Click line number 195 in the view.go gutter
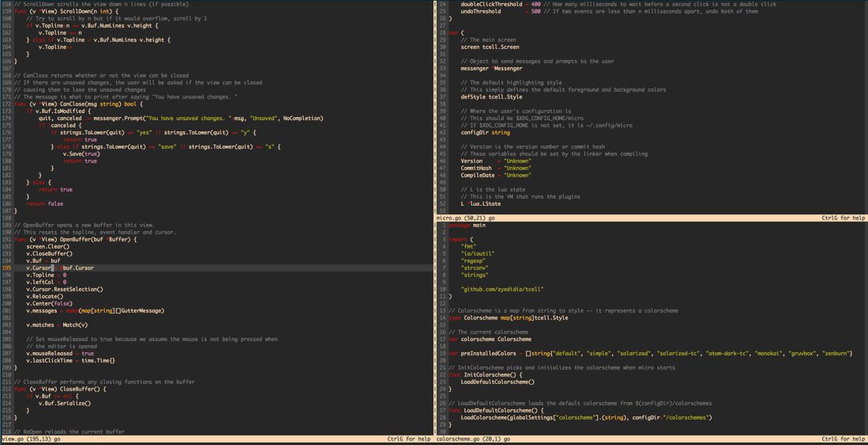Viewport: 868px width, 445px height. tap(6, 267)
